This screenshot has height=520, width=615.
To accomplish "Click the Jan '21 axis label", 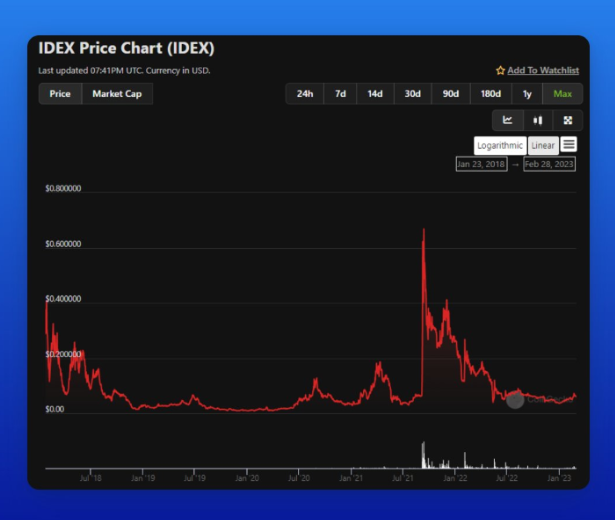I will (351, 478).
